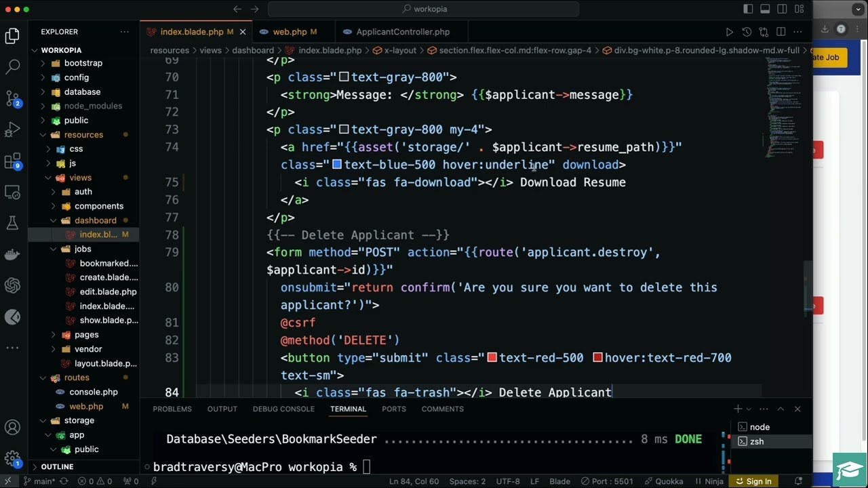Image resolution: width=868 pixels, height=488 pixels.
Task: Open the DEBUG CONSOLE panel tab
Action: [283, 409]
